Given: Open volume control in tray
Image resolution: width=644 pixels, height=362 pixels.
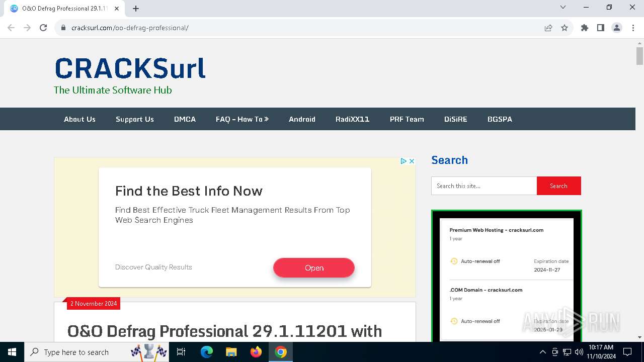Looking at the screenshot, I should pyautogui.click(x=579, y=352).
